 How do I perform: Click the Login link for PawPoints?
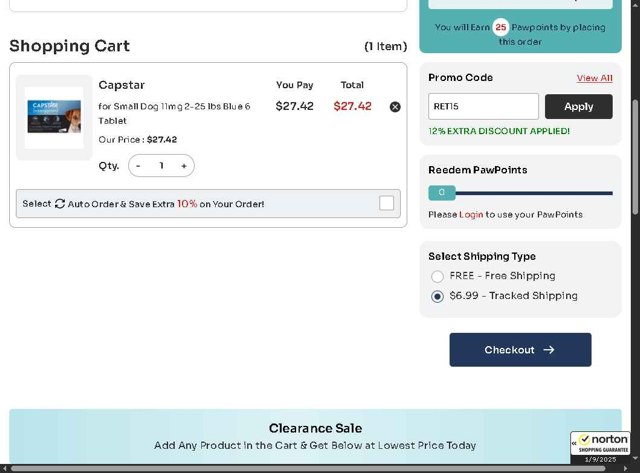tap(471, 215)
